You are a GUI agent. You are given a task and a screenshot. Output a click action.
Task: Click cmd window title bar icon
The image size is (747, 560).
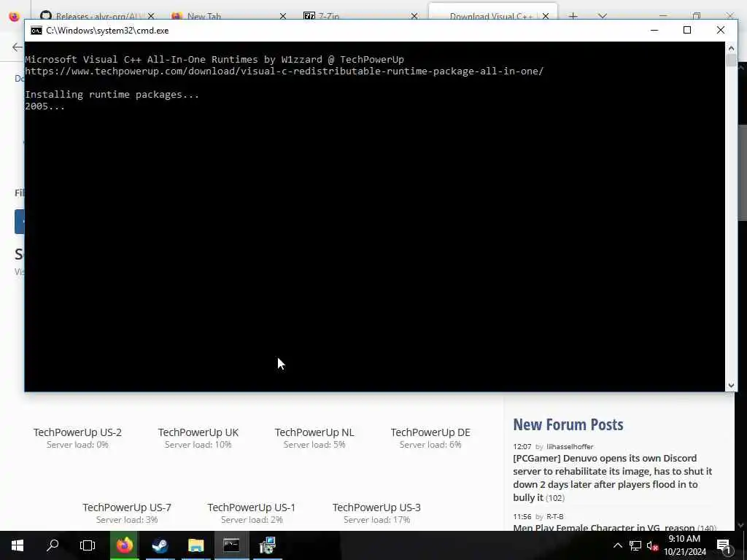tap(36, 31)
